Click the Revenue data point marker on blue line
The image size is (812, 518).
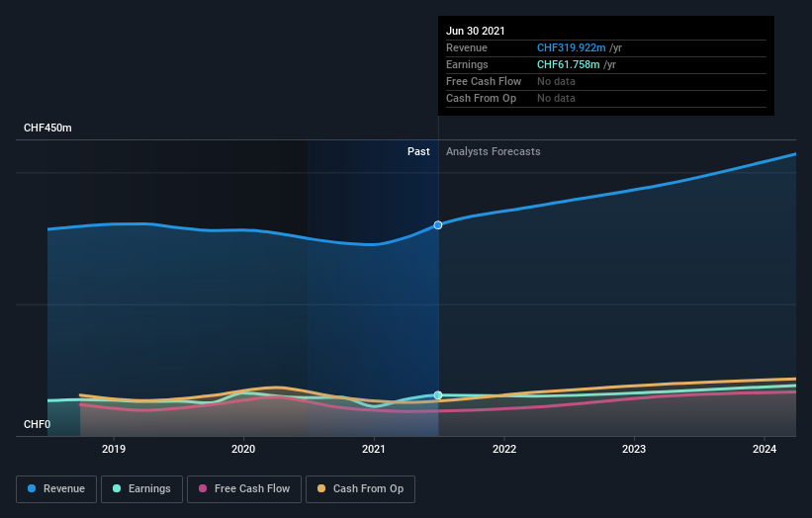tap(438, 225)
